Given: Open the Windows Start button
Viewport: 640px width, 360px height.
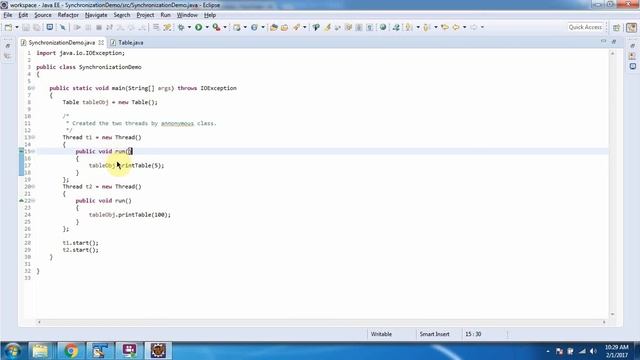Looking at the screenshot, I should (13, 351).
